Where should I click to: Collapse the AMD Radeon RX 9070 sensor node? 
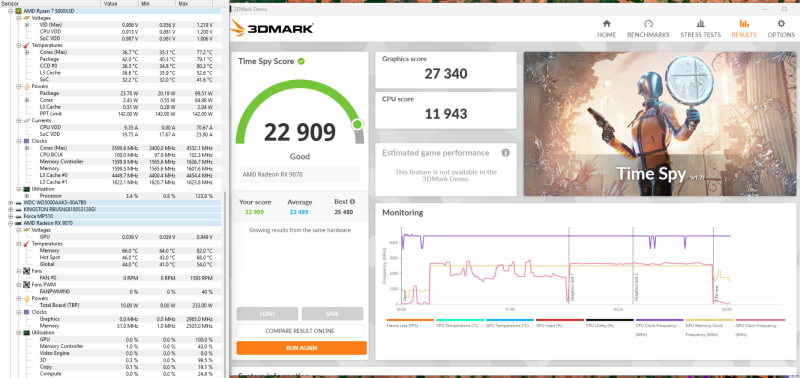(11, 223)
